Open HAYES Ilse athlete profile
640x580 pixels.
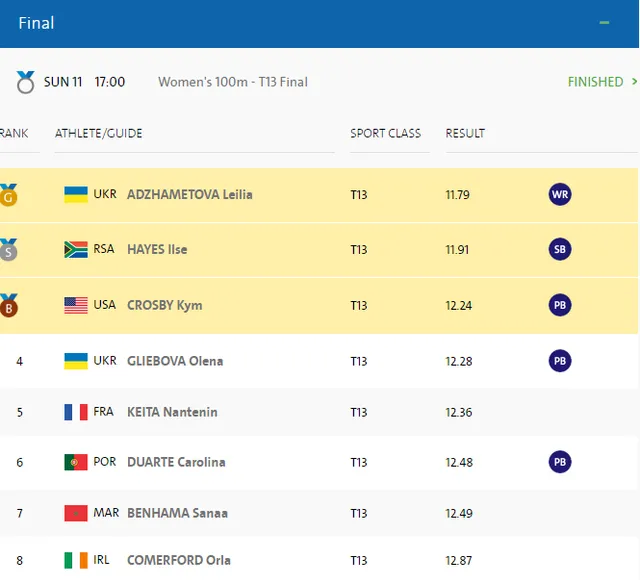[x=157, y=249]
